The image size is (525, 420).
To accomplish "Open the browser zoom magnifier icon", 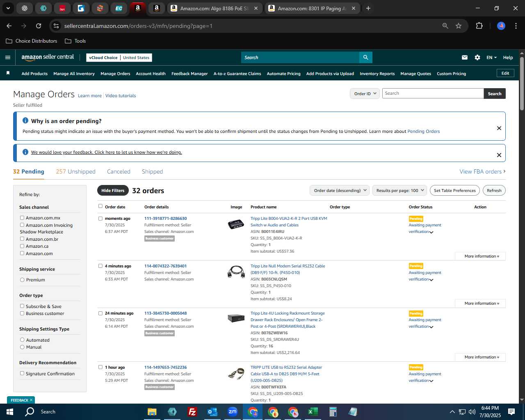I will click(445, 26).
